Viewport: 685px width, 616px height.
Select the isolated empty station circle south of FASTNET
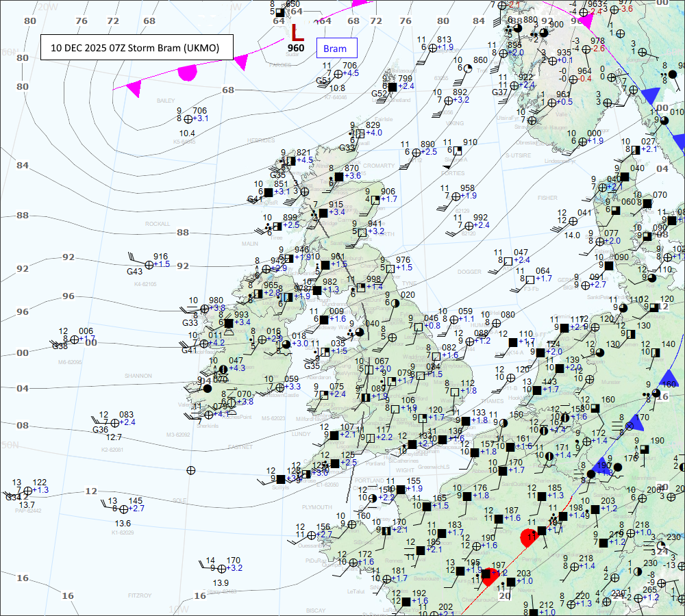tap(191, 470)
